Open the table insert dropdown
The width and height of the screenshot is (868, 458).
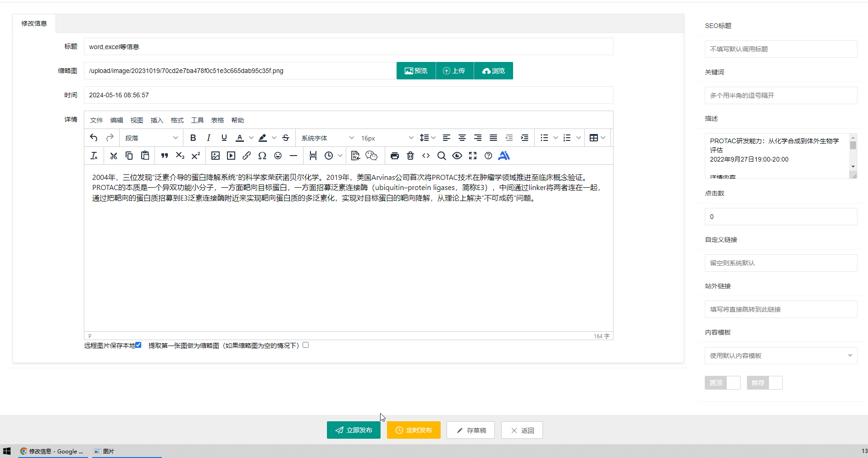(x=597, y=138)
